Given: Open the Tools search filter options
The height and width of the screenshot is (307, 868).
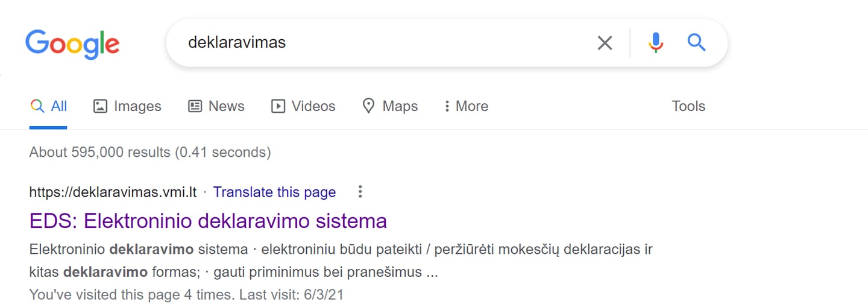Looking at the screenshot, I should click(688, 106).
